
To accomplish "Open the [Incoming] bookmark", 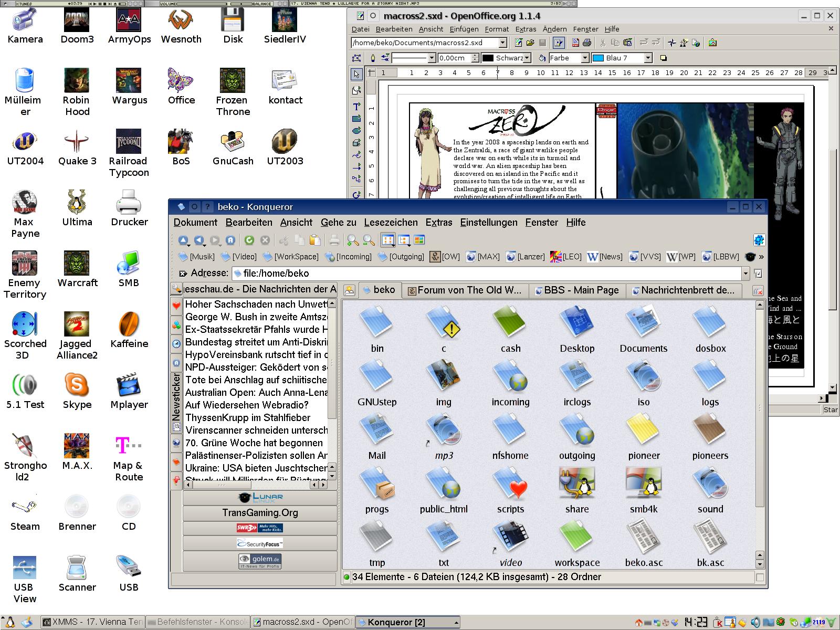I will click(x=348, y=257).
